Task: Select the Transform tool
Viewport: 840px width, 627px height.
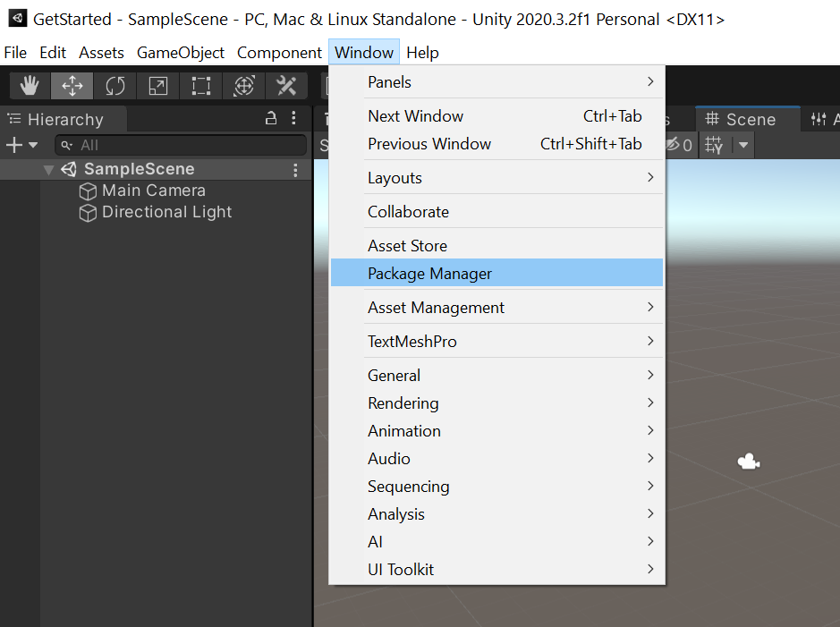Action: [243, 86]
